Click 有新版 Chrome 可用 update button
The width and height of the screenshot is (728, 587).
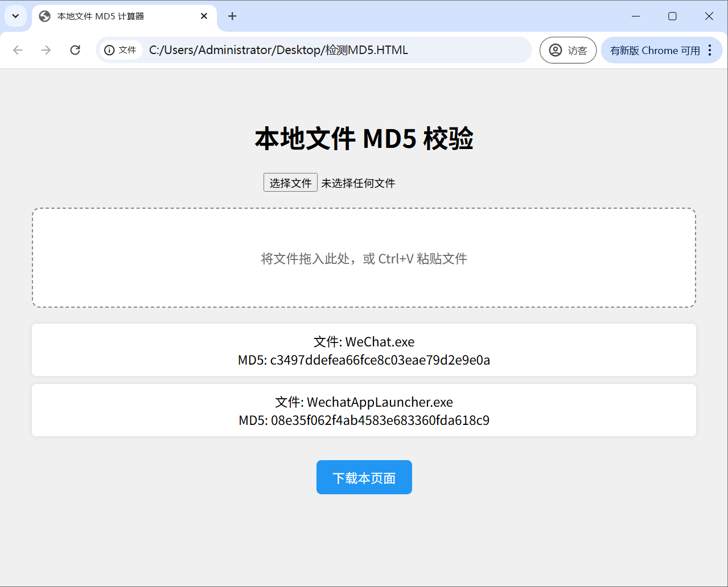pos(655,50)
